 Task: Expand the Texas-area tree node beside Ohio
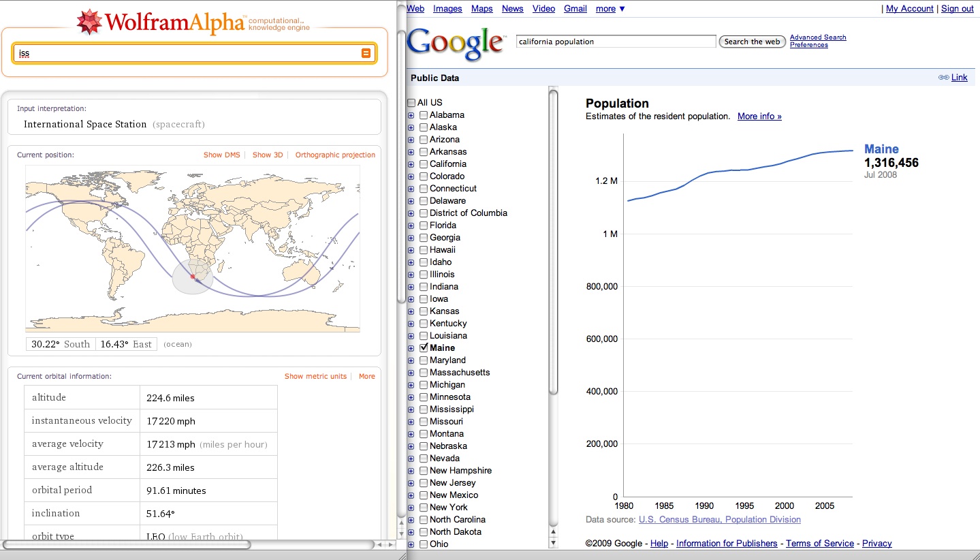click(x=411, y=544)
